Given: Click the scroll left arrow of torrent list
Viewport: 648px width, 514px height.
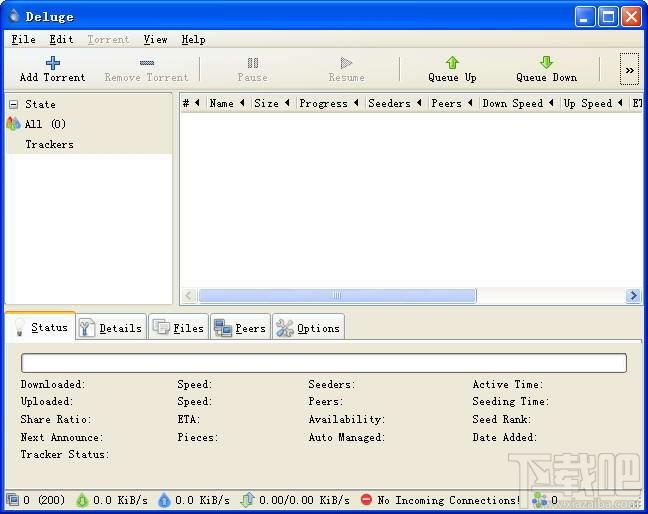Looking at the screenshot, I should pyautogui.click(x=189, y=295).
